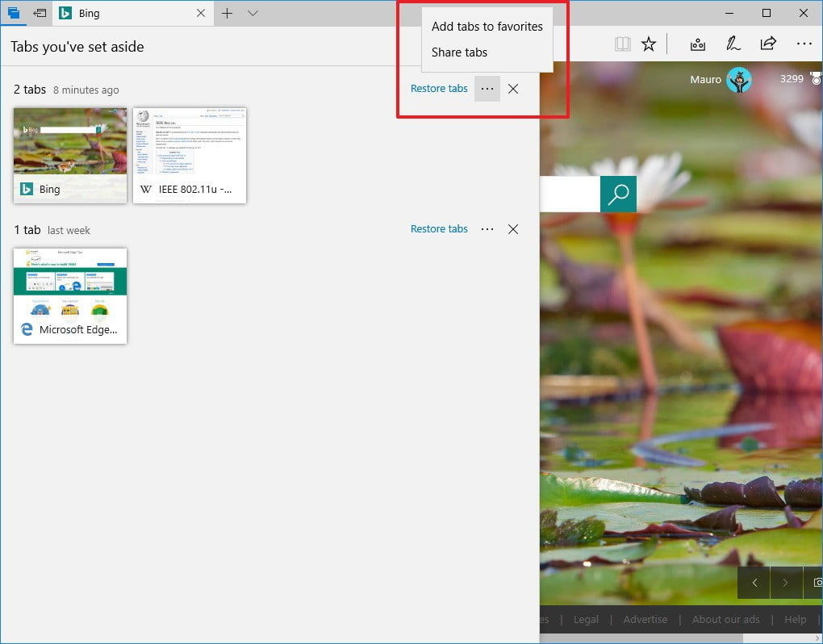The width and height of the screenshot is (823, 644).
Task: Open the Microsoft Edge tips thumbnail
Action: click(x=70, y=295)
